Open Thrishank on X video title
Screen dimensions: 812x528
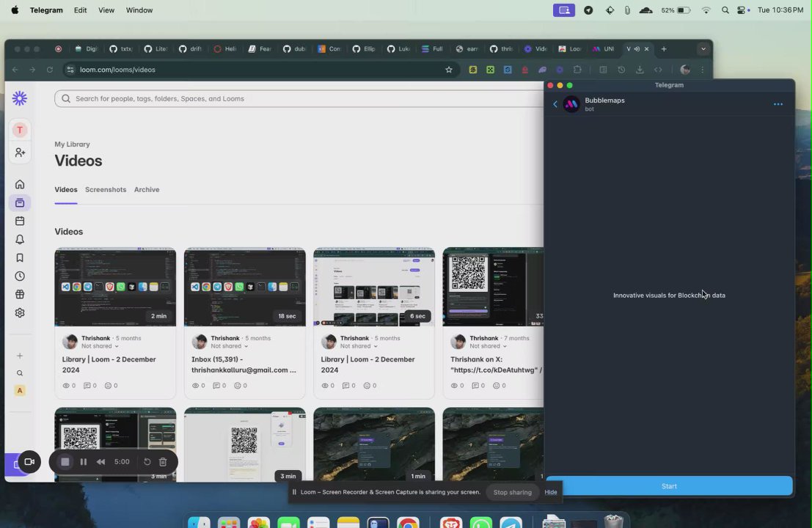(496, 364)
